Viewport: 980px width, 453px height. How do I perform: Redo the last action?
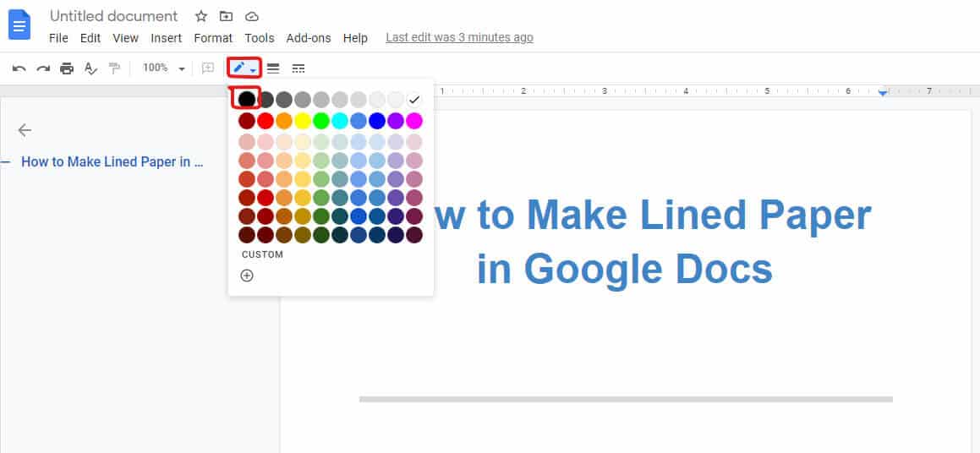coord(43,68)
